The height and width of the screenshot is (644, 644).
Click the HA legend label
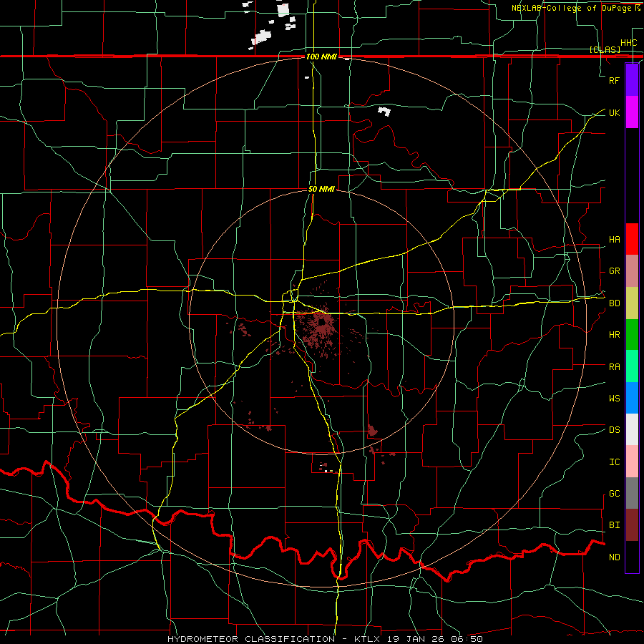[614, 239]
